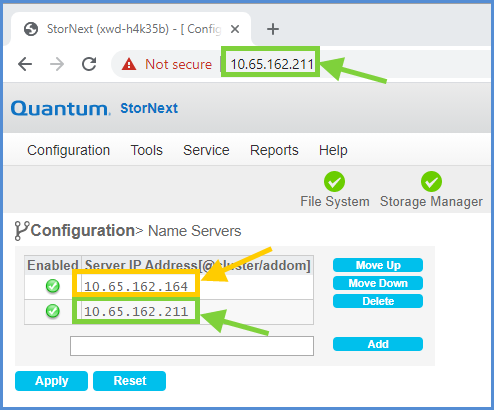Screen dimensions: 494x410
Task: Click the Not secure warning triangle icon
Action: click(x=129, y=64)
